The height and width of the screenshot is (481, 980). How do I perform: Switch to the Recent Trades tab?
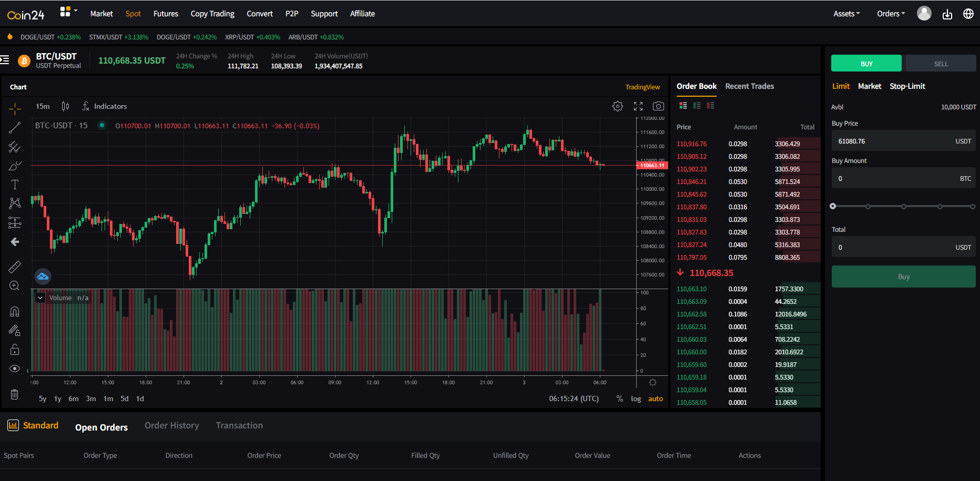pos(749,86)
